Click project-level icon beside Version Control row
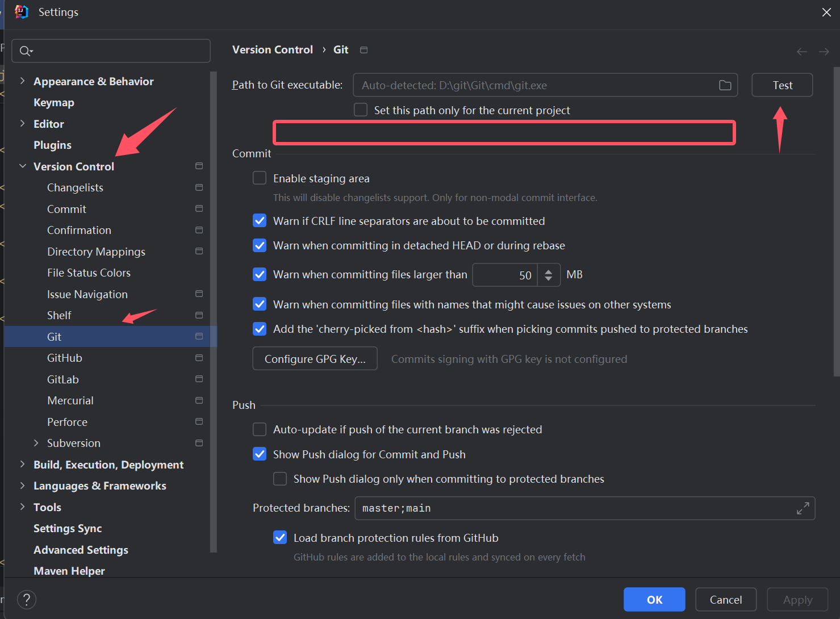The image size is (840, 619). click(199, 166)
